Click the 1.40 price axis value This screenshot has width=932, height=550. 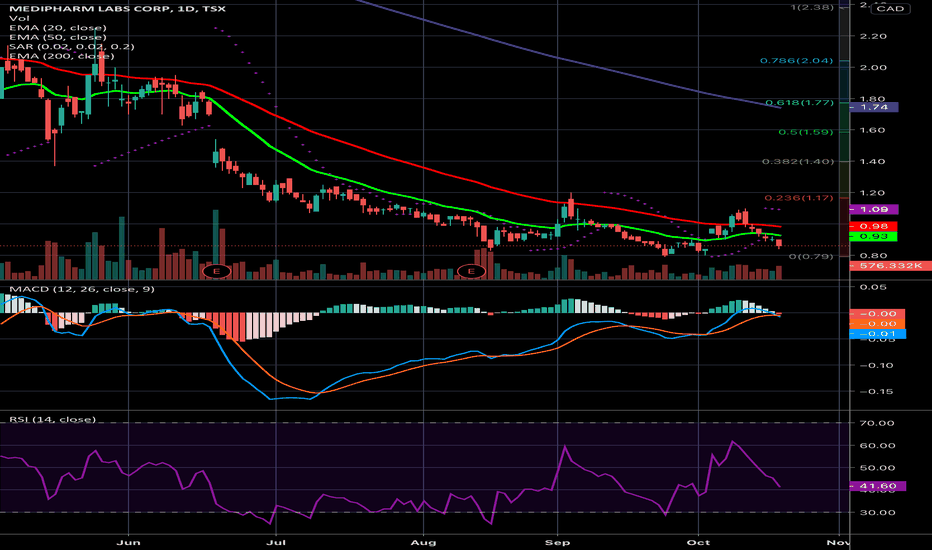873,162
